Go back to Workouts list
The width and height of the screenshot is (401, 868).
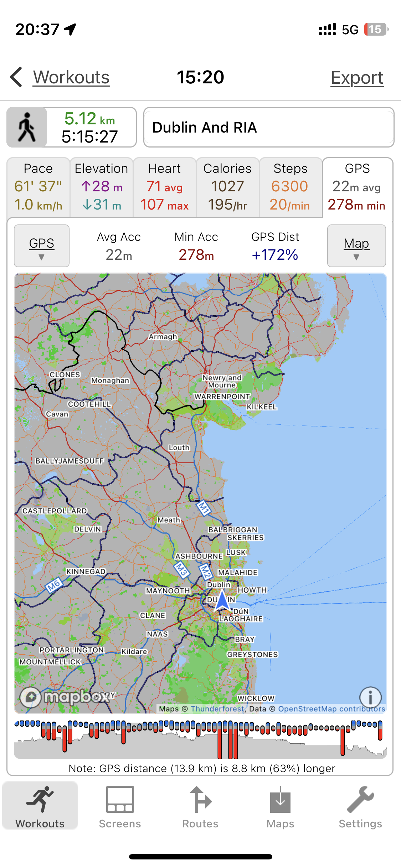(x=71, y=77)
